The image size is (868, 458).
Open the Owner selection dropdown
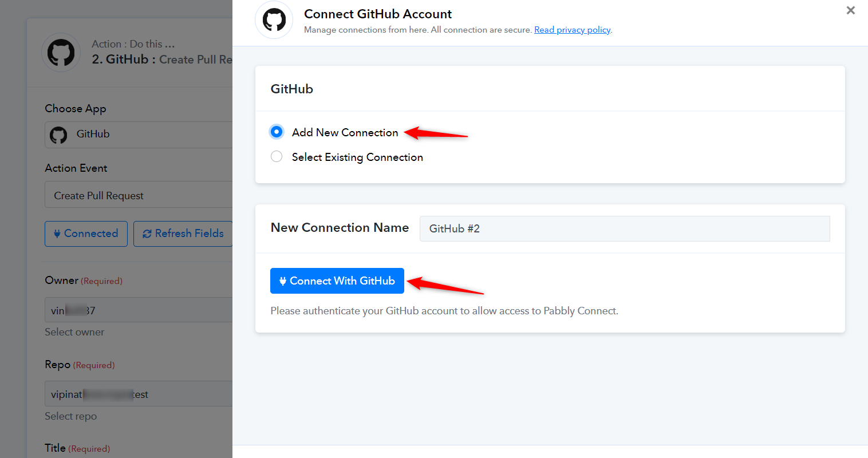[139, 310]
